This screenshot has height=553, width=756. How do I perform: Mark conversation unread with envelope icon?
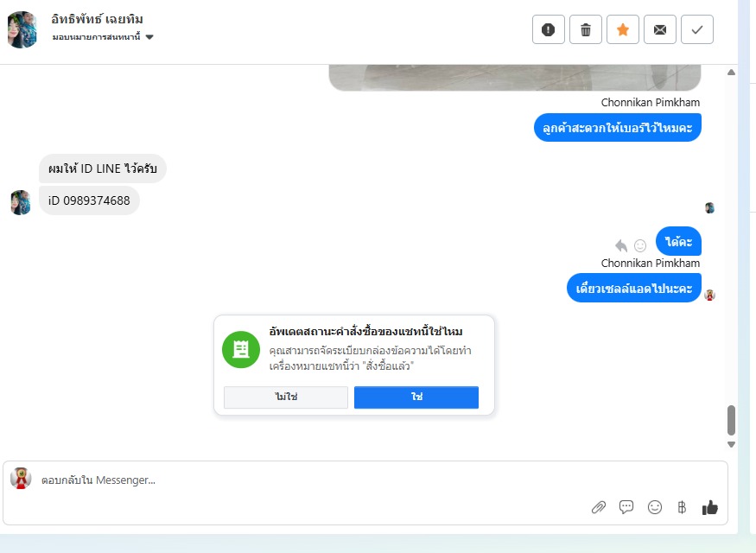tap(659, 30)
